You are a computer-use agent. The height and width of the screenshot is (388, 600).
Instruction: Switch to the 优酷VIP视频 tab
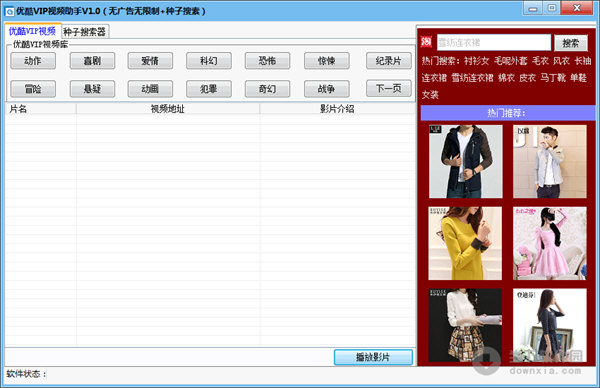pyautogui.click(x=33, y=31)
